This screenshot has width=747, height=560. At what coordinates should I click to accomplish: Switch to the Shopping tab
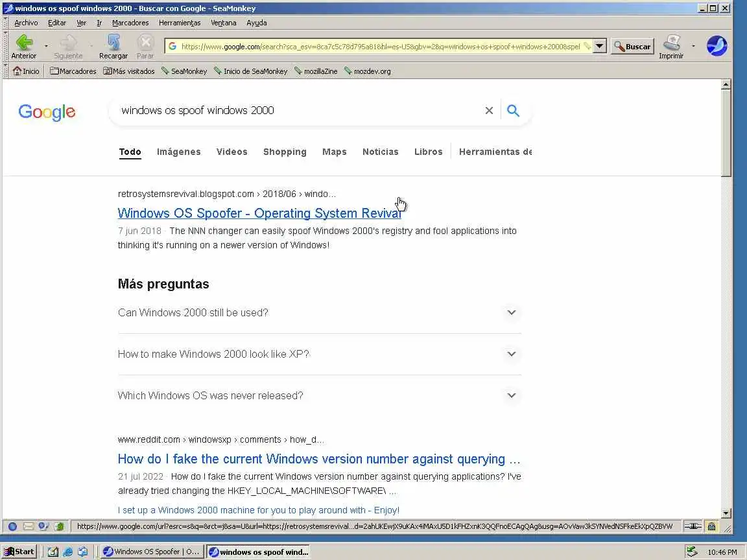[x=285, y=152]
